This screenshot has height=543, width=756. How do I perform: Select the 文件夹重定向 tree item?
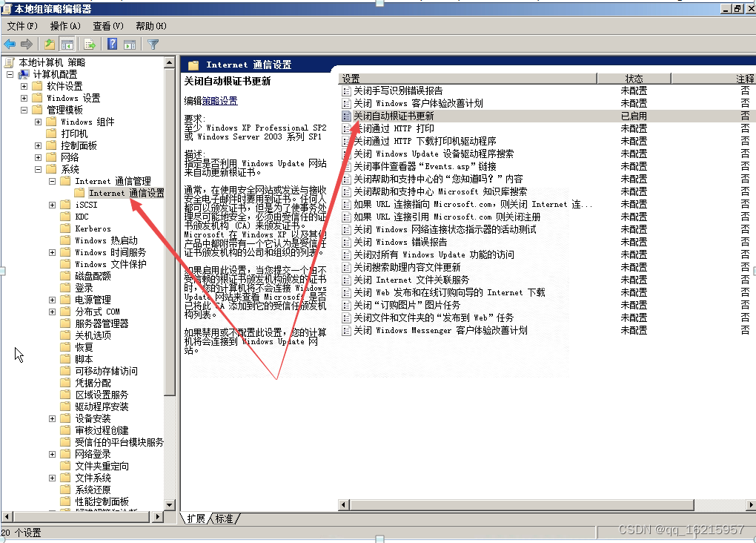[102, 467]
